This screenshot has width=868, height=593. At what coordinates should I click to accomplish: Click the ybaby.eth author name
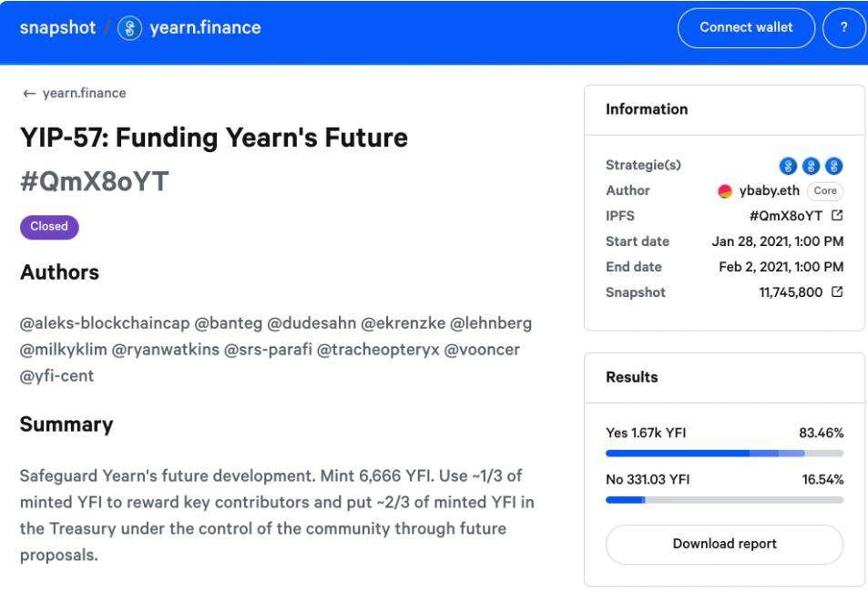tap(771, 191)
